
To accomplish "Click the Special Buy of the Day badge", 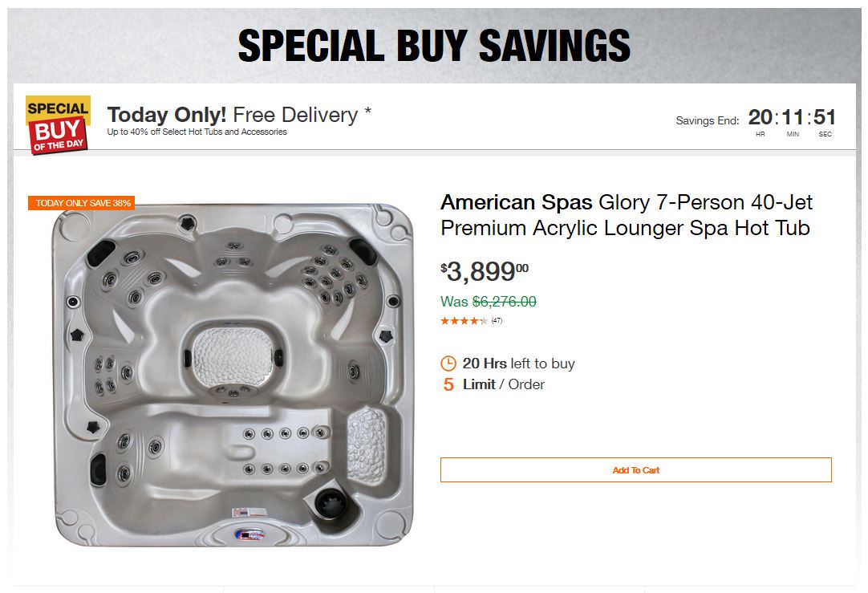I will 58,124.
